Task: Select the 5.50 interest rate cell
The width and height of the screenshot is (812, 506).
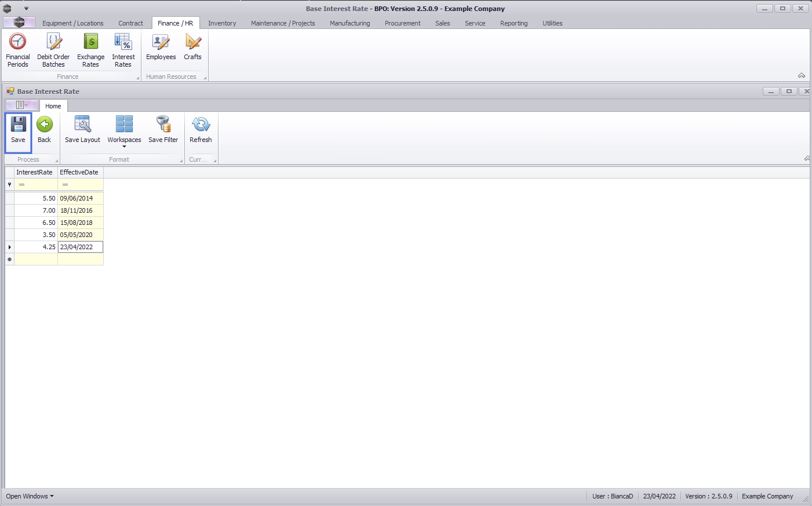Action: coord(36,198)
